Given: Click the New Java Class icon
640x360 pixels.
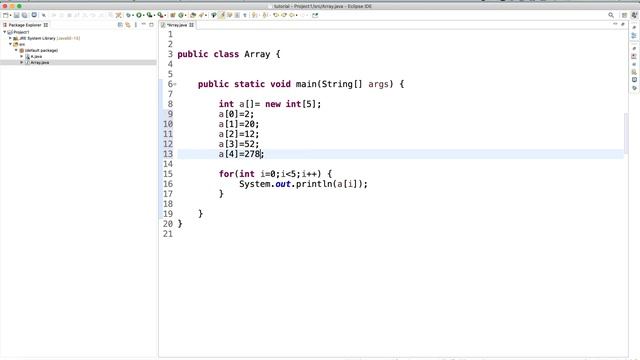Looking at the screenshot, I should pos(180,15).
